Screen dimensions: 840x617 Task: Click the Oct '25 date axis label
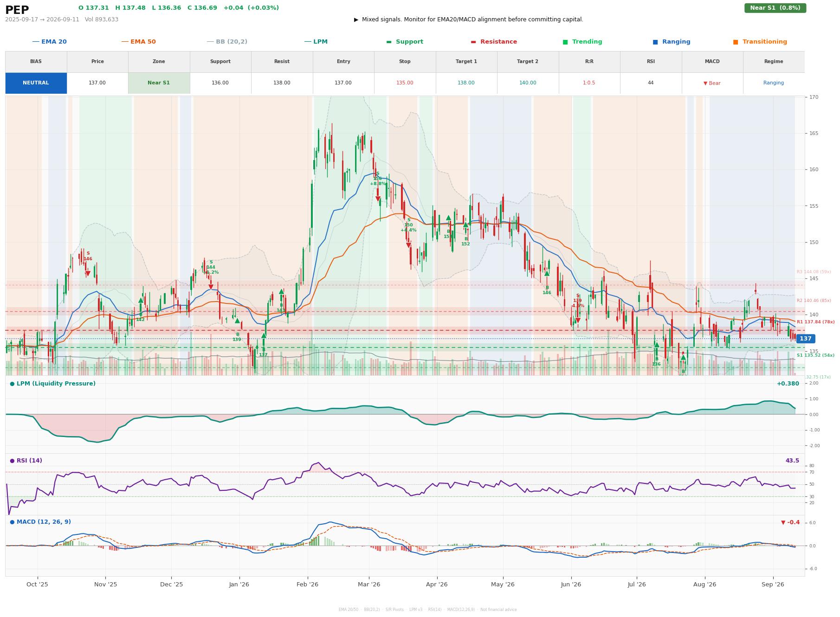pyautogui.click(x=38, y=585)
